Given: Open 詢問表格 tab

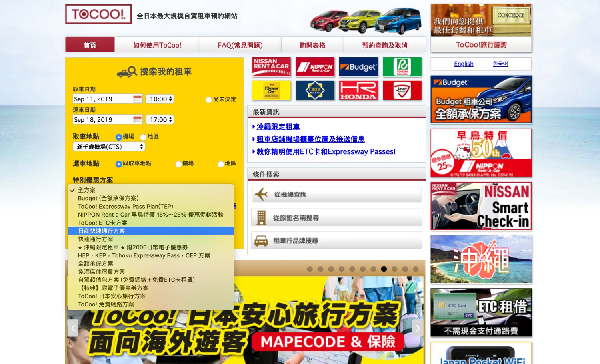Looking at the screenshot, I should coord(312,45).
